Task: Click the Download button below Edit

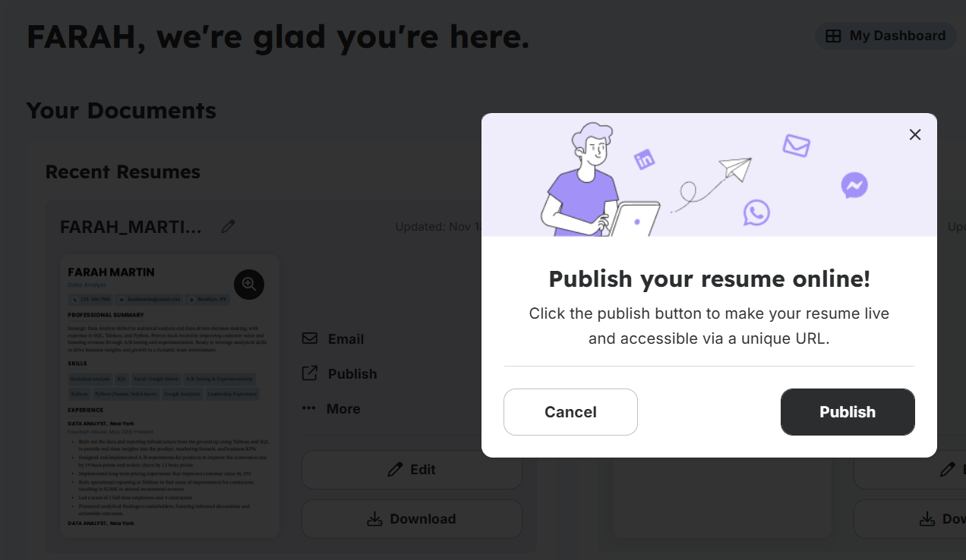Action: point(412,518)
